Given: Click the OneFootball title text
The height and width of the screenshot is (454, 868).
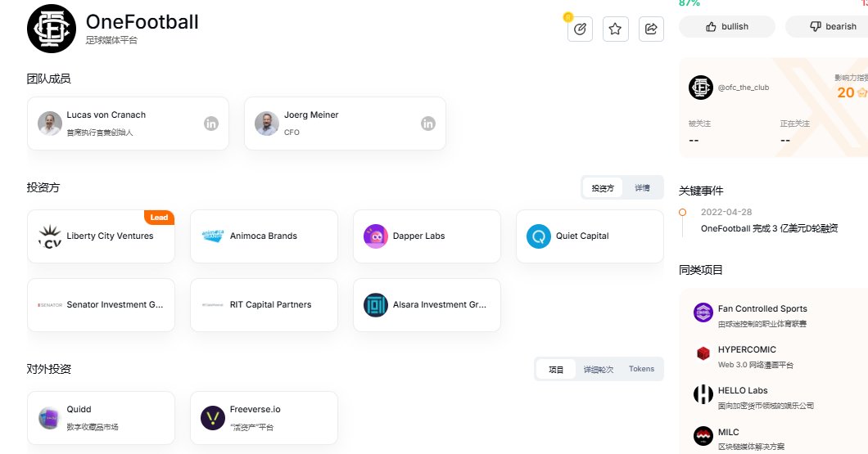Looking at the screenshot, I should 142,22.
